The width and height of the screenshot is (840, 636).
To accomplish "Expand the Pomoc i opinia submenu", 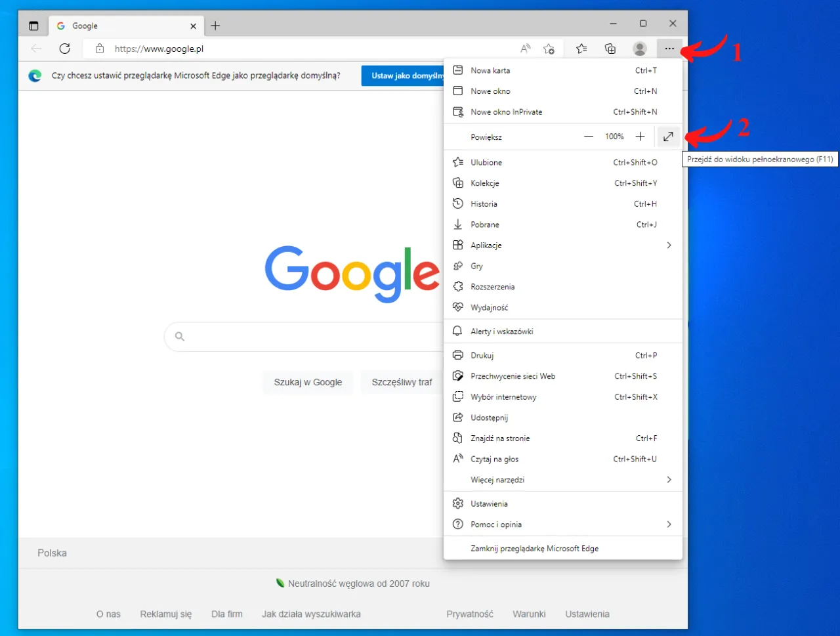I will [x=669, y=524].
